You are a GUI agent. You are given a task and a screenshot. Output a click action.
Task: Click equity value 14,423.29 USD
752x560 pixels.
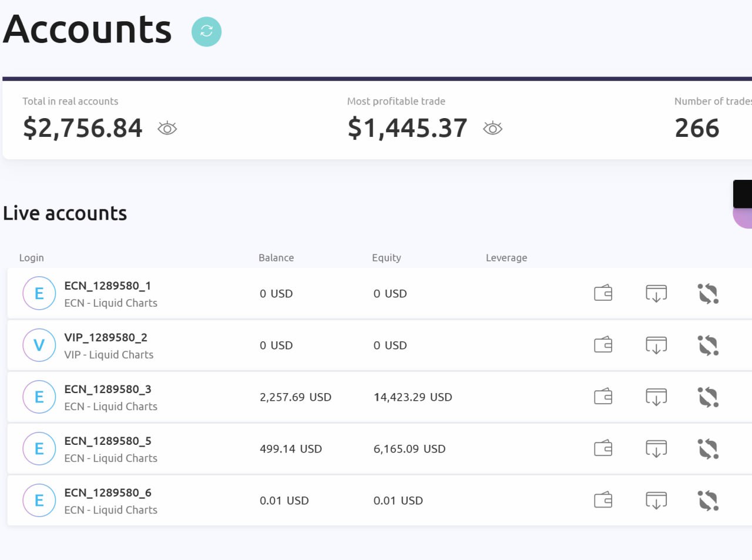(413, 397)
